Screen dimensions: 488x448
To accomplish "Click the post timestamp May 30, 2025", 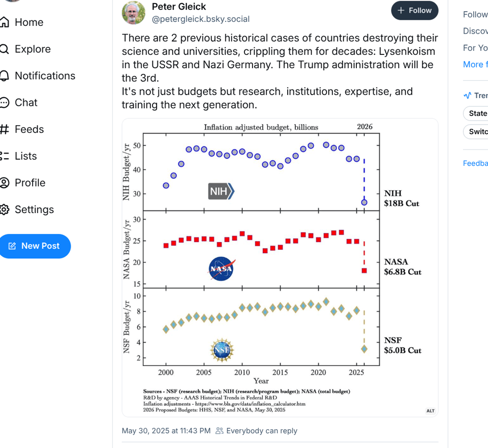I will (x=166, y=431).
